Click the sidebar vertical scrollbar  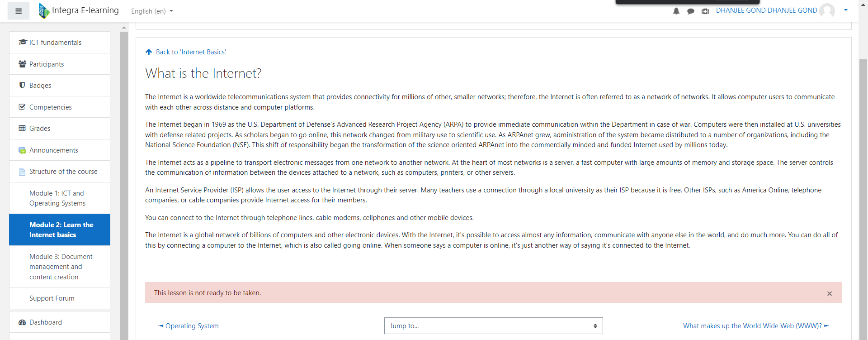coord(124,181)
